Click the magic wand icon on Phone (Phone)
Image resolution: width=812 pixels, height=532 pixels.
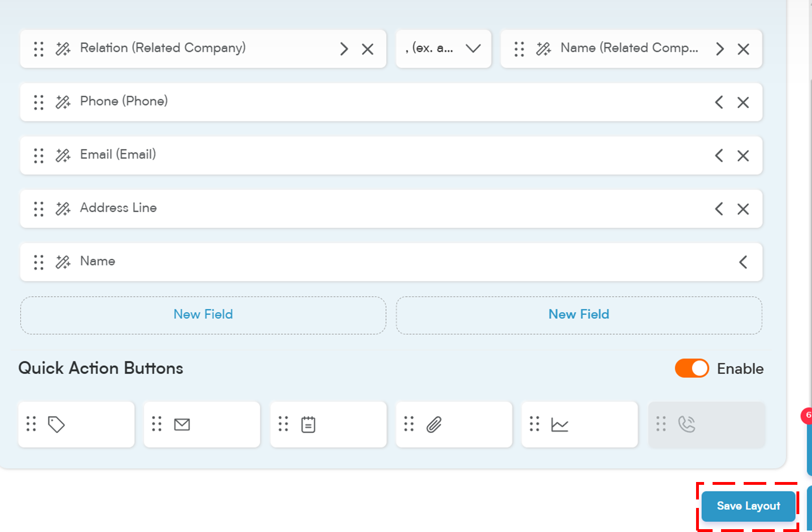(x=63, y=102)
